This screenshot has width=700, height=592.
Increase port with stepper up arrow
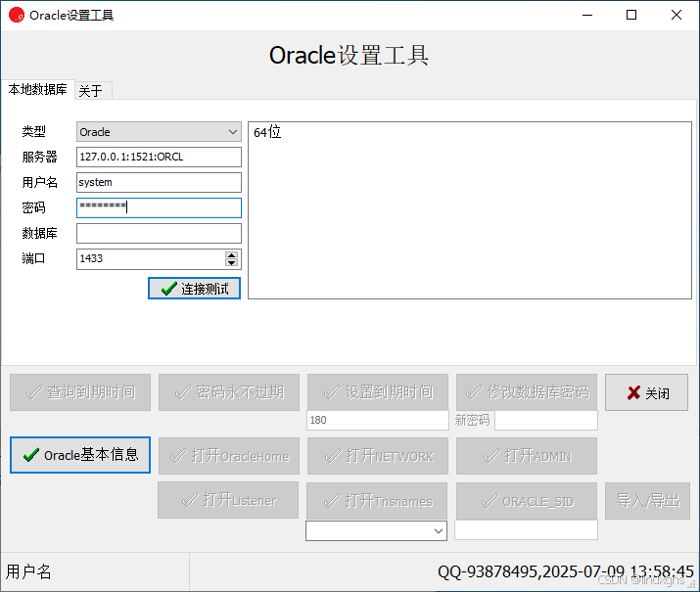[231, 255]
